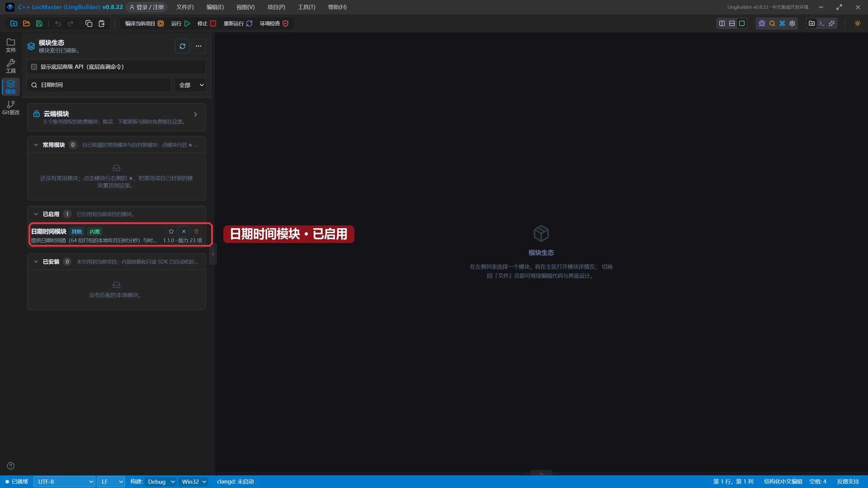Screen dimensions: 868x488
Task: Click the green save icon
Action: 39,23
